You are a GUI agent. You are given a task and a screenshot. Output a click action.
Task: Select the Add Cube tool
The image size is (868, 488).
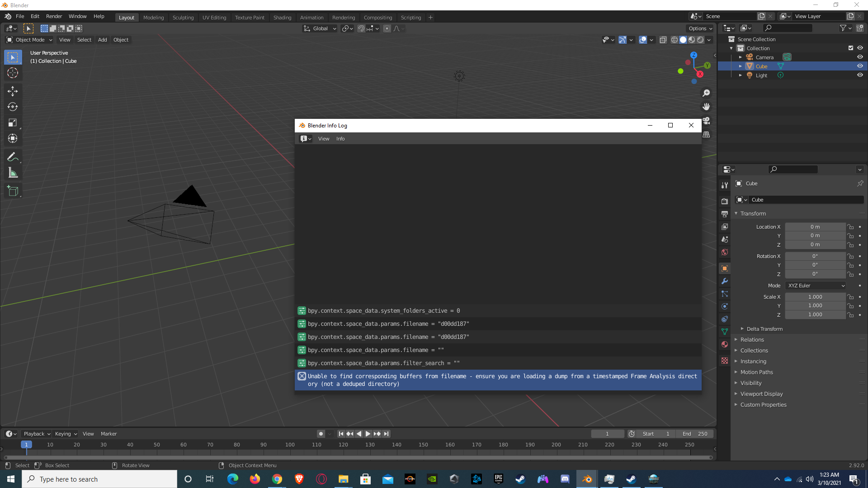(13, 191)
